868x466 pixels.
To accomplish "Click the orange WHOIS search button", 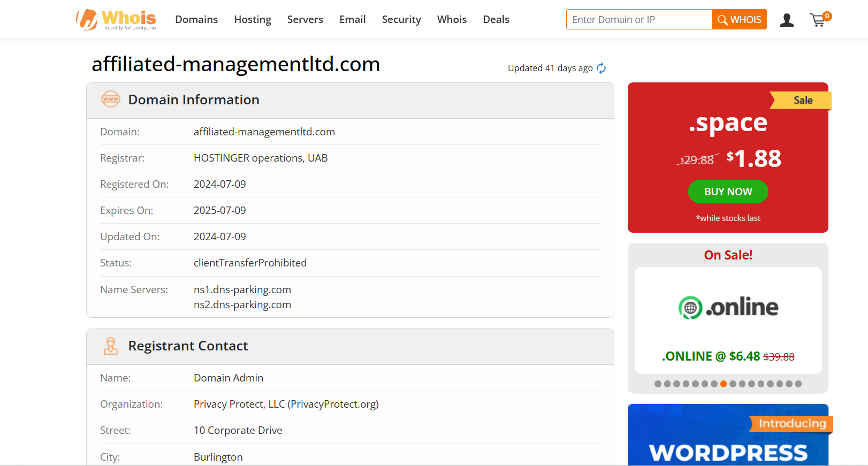I will (x=739, y=19).
